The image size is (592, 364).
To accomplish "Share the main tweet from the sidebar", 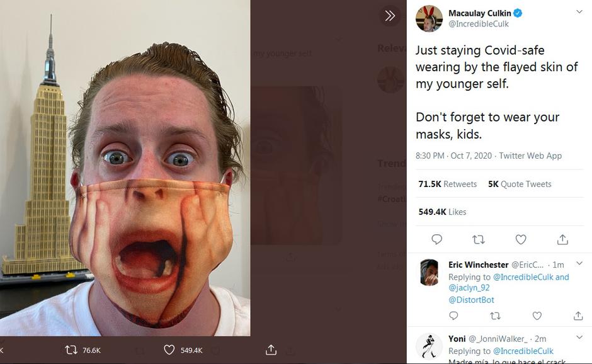I will point(562,239).
